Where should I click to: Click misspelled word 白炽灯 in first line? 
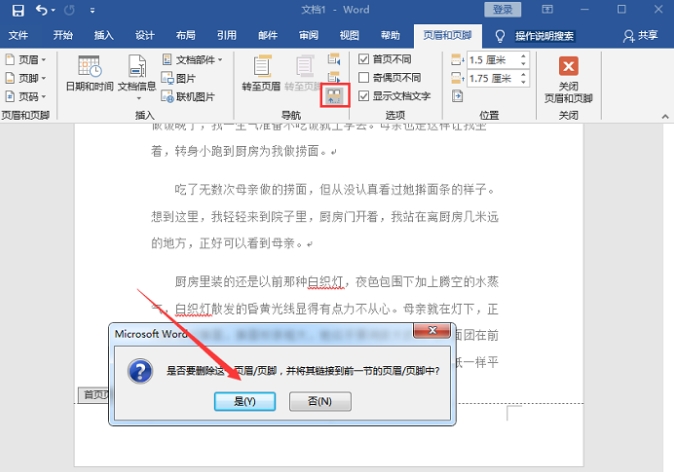pos(325,282)
